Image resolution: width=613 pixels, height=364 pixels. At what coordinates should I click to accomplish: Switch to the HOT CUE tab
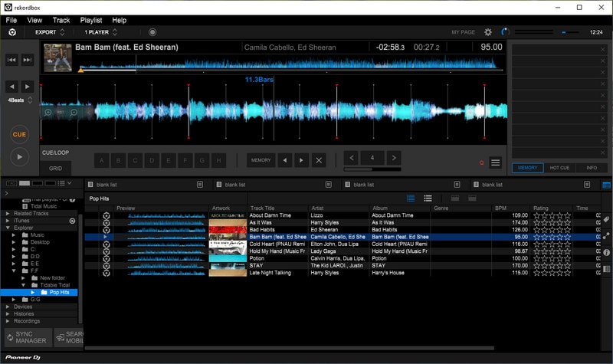click(x=559, y=168)
